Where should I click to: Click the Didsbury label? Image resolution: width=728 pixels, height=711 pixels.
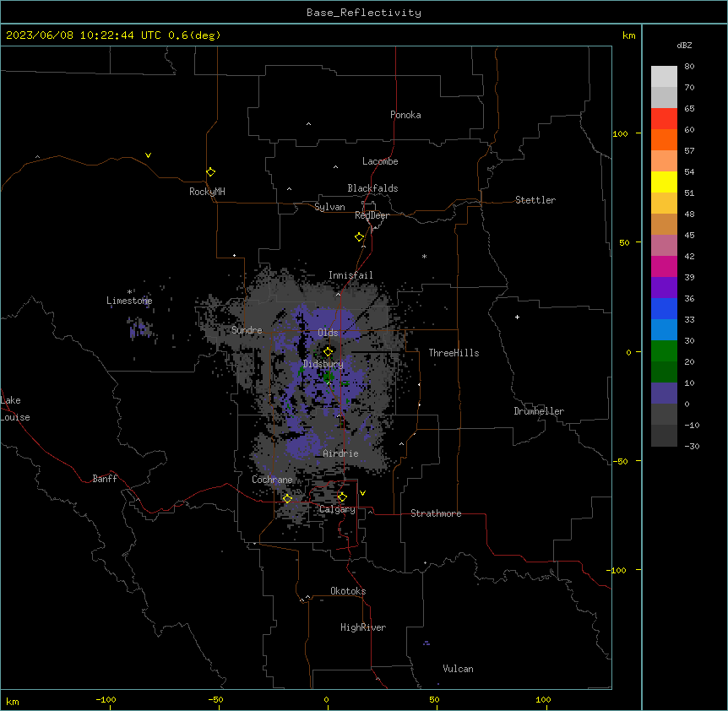pos(323,364)
